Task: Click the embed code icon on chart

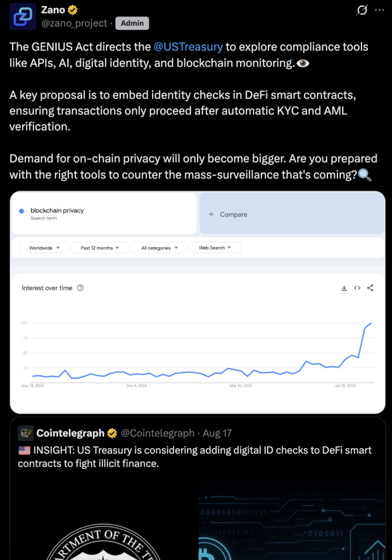Action: point(357,288)
